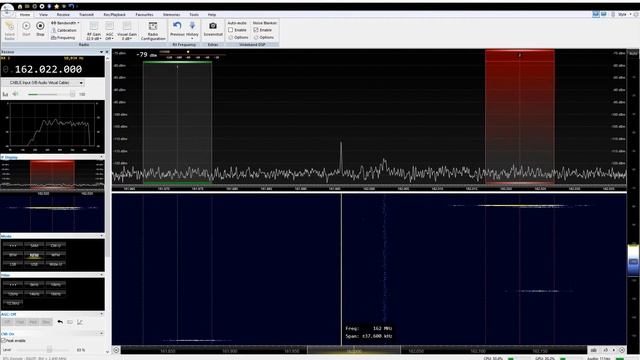Click the red receiver passband in spectrum
The width and height of the screenshot is (640, 360).
click(520, 117)
